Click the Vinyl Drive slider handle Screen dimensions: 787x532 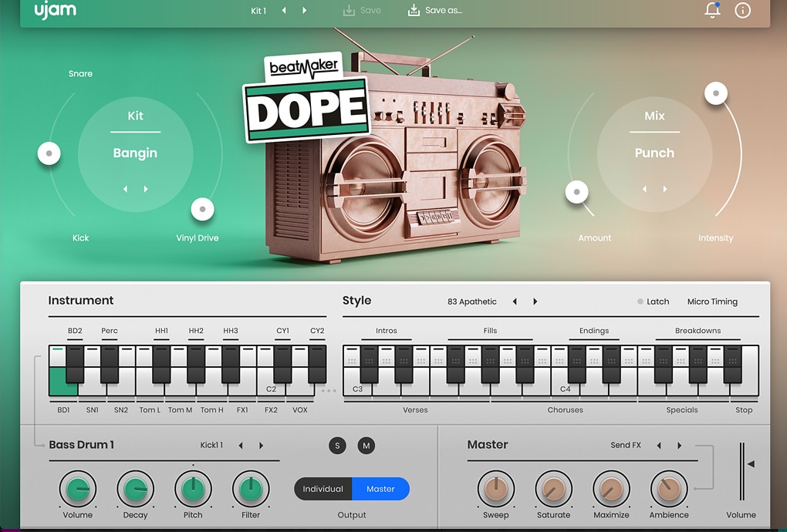click(202, 209)
